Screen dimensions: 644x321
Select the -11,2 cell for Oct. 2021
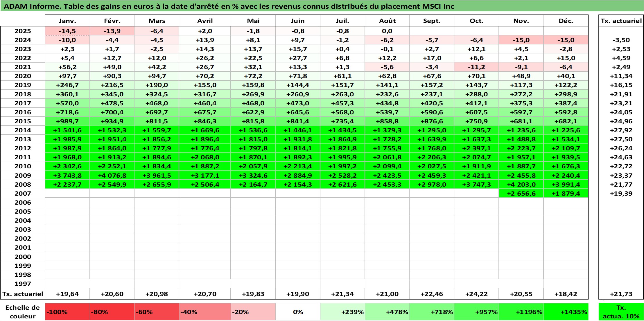tap(476, 67)
